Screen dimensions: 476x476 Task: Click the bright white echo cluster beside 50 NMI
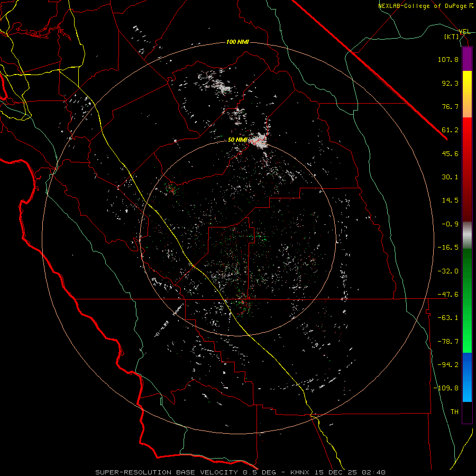[259, 141]
